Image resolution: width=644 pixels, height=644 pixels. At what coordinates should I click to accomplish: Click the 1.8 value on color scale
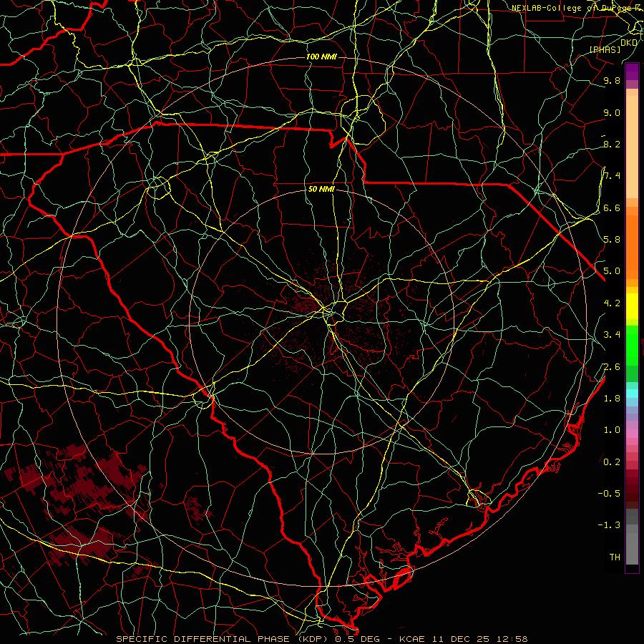point(612,399)
